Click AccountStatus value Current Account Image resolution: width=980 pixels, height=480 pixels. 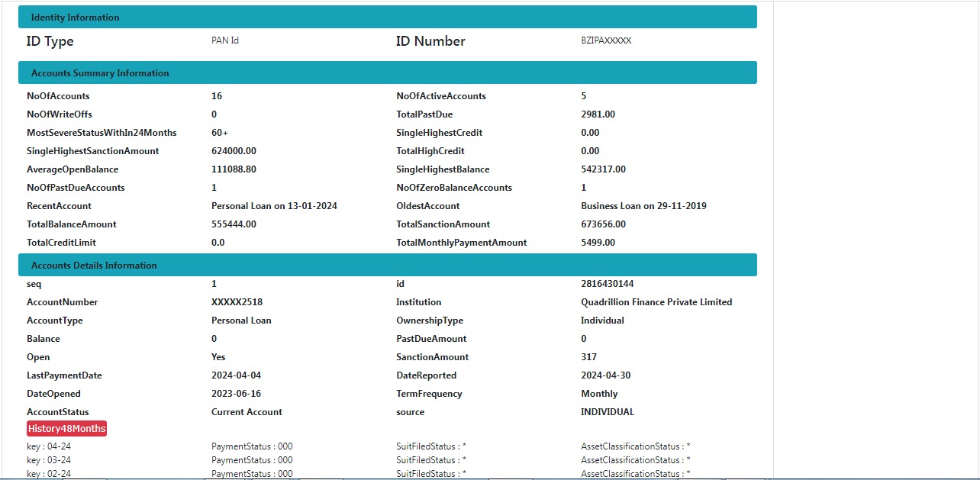pyautogui.click(x=247, y=412)
